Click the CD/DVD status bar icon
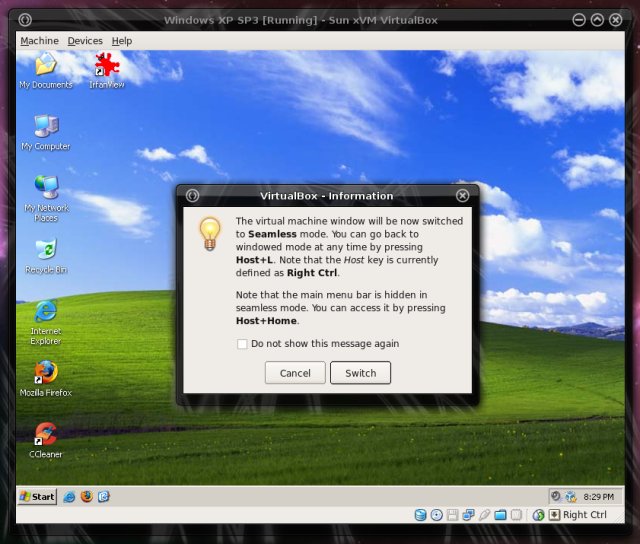 (437, 515)
